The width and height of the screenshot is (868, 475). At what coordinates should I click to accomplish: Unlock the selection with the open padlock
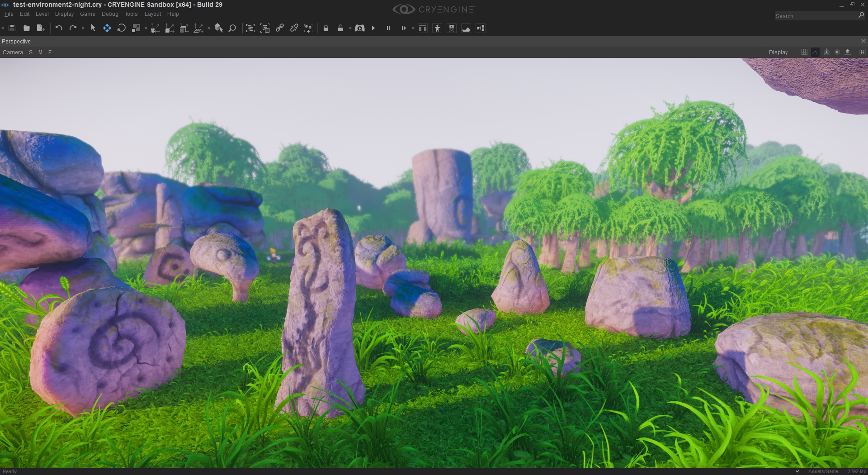[340, 28]
